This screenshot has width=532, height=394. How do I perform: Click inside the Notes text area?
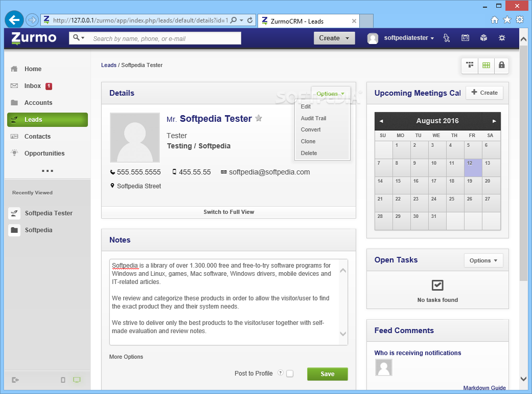tap(224, 302)
